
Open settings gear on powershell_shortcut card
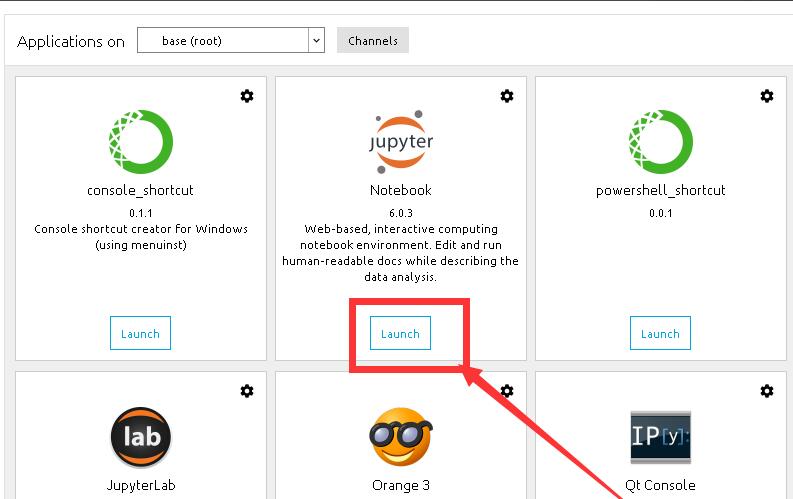(x=767, y=96)
